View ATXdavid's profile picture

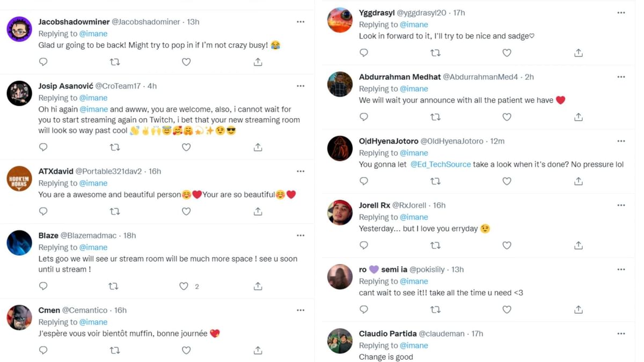pyautogui.click(x=19, y=179)
